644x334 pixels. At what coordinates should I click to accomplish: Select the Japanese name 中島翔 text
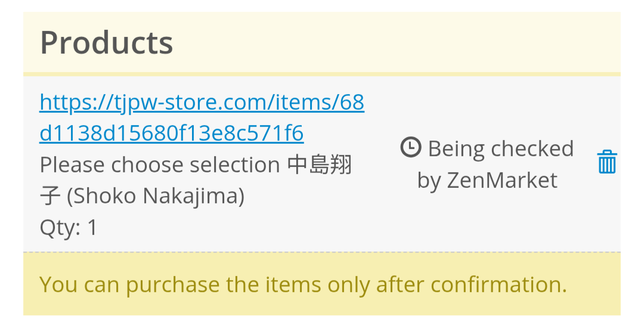pyautogui.click(x=320, y=165)
